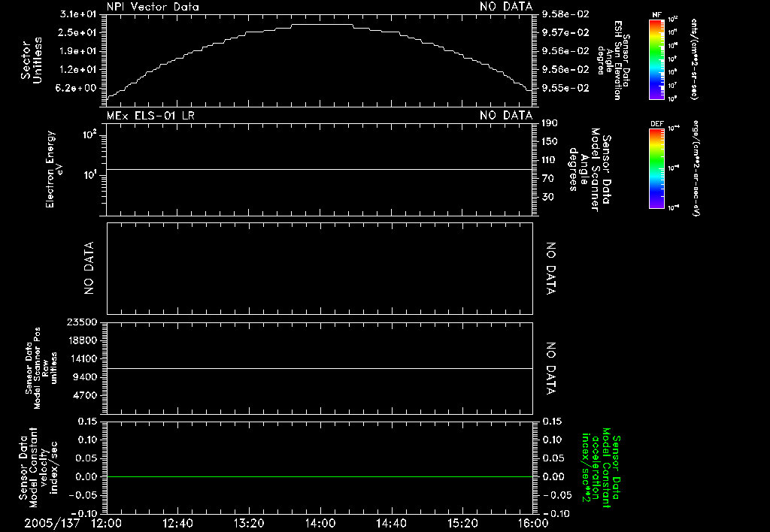Viewport: 770px width, 532px height.
Task: Click the '14100' scanner position tick
Action: pos(82,358)
